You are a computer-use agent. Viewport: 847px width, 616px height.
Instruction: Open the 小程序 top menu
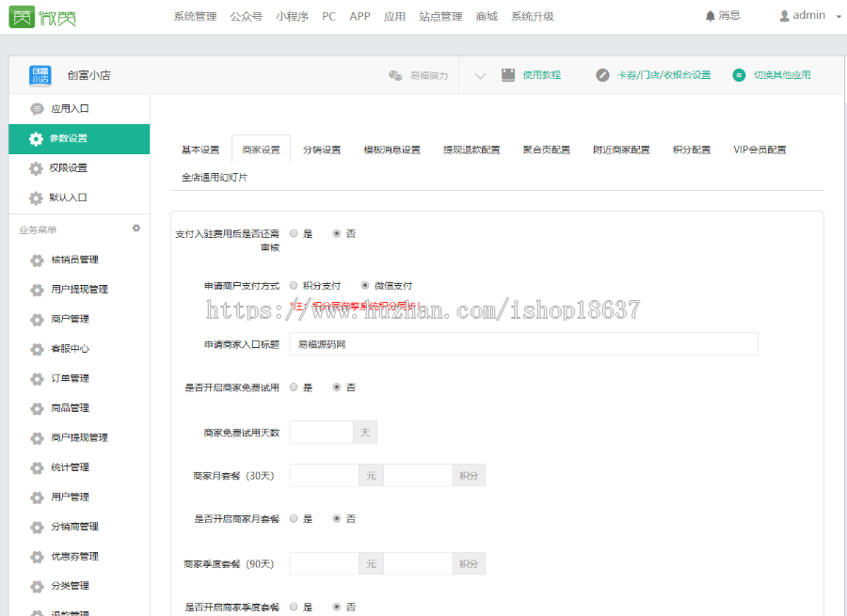point(293,17)
